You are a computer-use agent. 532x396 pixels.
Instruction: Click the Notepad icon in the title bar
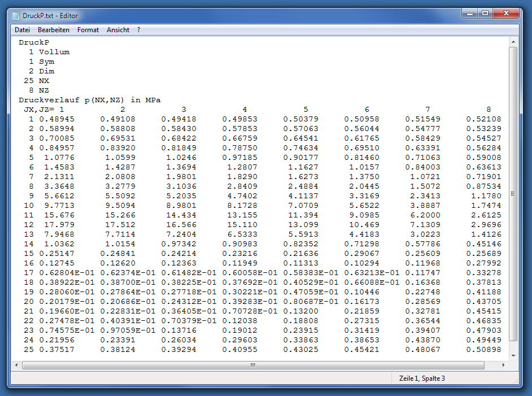click(16, 16)
